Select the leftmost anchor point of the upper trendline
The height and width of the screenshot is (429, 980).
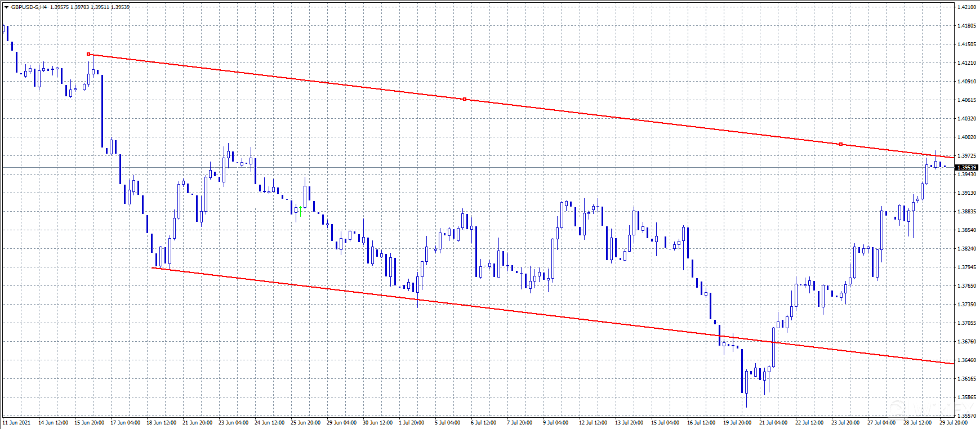88,54
